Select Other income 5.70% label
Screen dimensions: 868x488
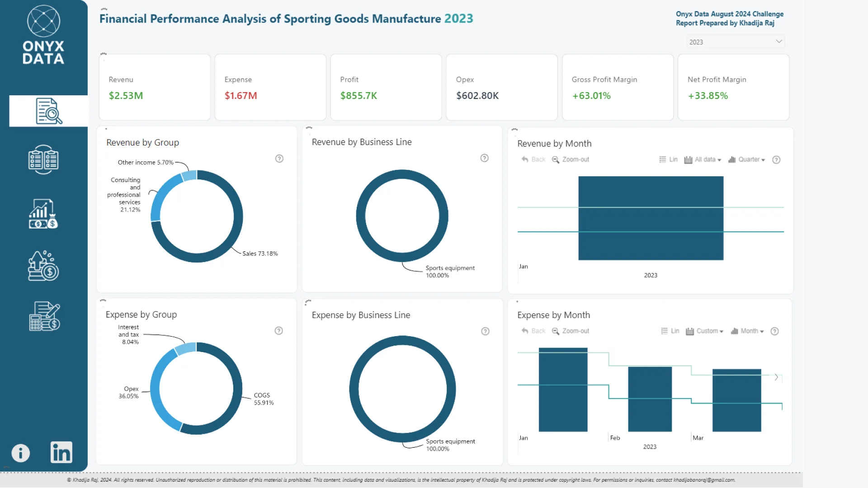(146, 162)
